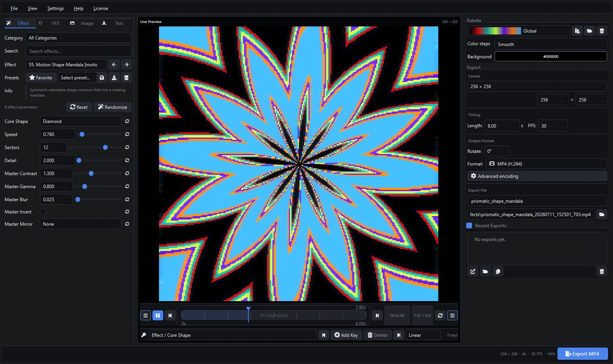Open the View menu
Viewport: 613px width, 364px height.
[33, 8]
